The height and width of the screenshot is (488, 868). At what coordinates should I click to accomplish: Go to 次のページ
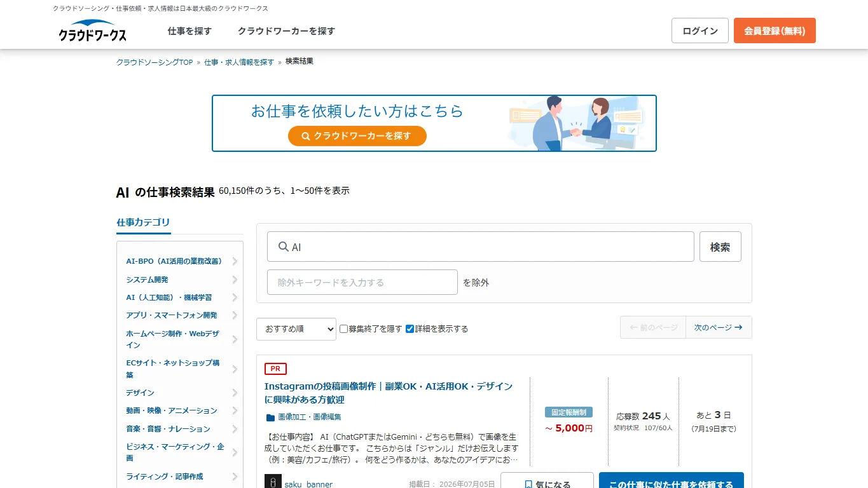[x=719, y=327]
